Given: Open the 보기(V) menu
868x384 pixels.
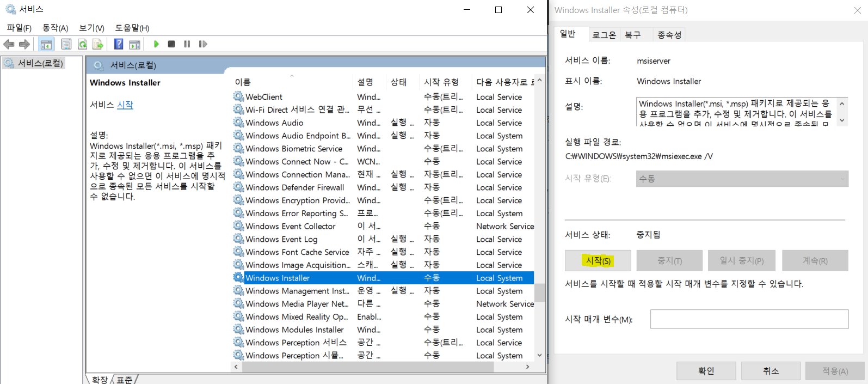Looking at the screenshot, I should point(91,28).
